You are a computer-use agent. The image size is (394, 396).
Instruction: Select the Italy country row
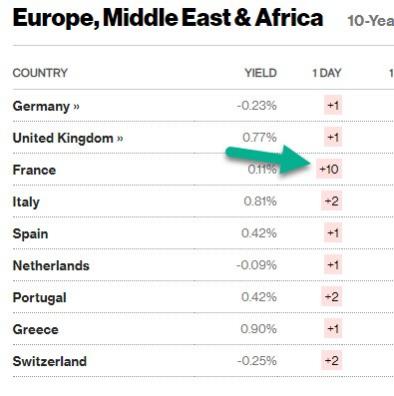click(x=203, y=201)
